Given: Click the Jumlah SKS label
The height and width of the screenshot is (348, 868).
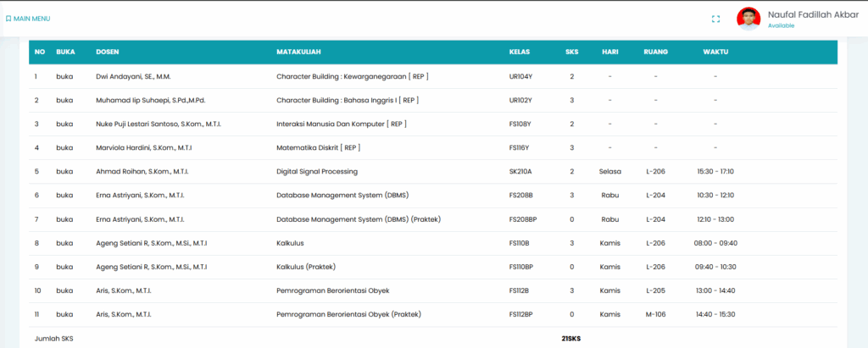Looking at the screenshot, I should [53, 339].
